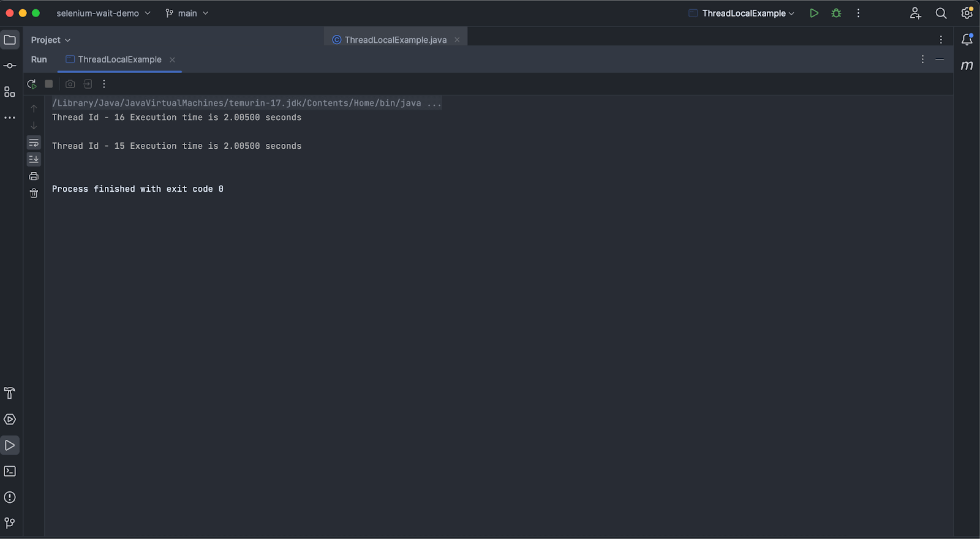Clear all console output with trash icon
Screen dimensions: 980x539
tap(34, 194)
